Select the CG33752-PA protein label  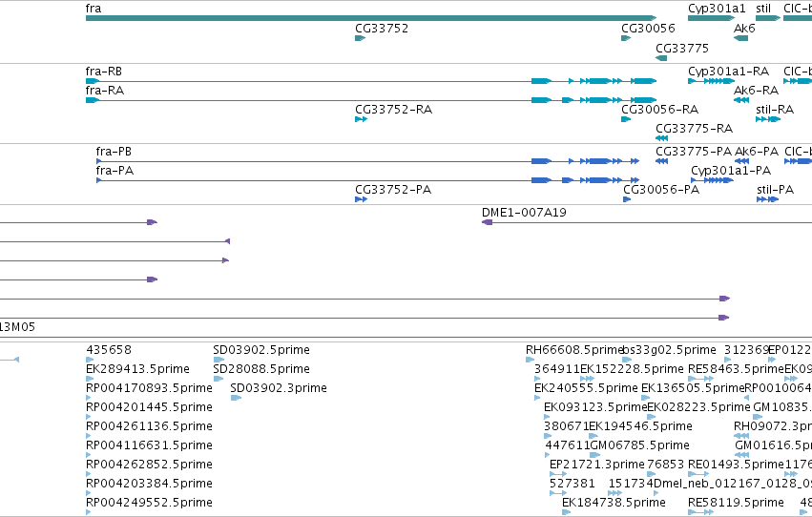click(393, 190)
